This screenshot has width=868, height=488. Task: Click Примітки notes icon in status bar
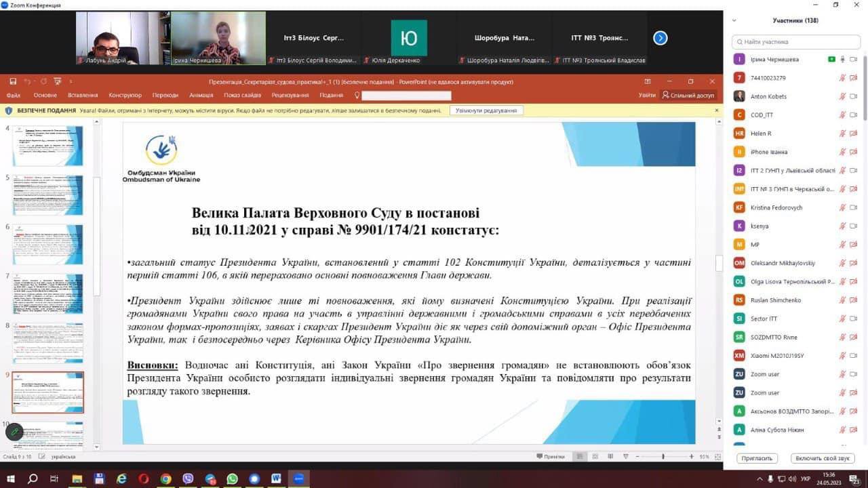(551, 456)
